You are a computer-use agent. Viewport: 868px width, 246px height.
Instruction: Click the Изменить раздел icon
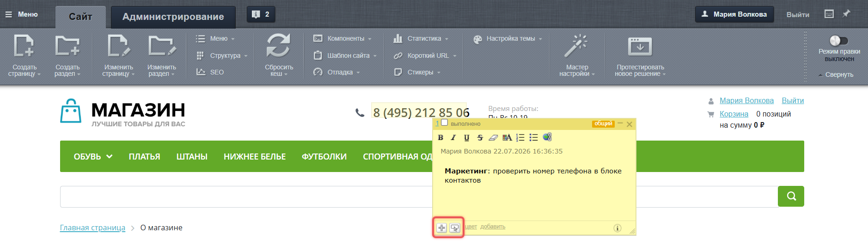(162, 46)
